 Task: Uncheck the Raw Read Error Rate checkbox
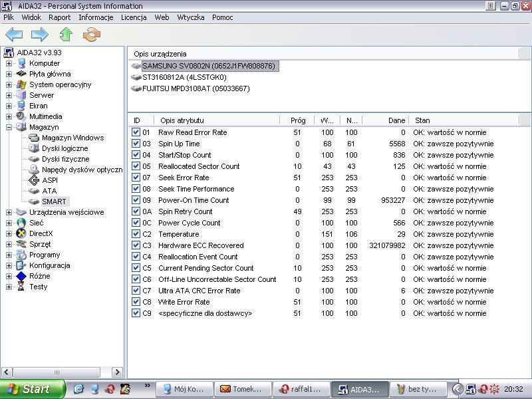click(x=136, y=132)
